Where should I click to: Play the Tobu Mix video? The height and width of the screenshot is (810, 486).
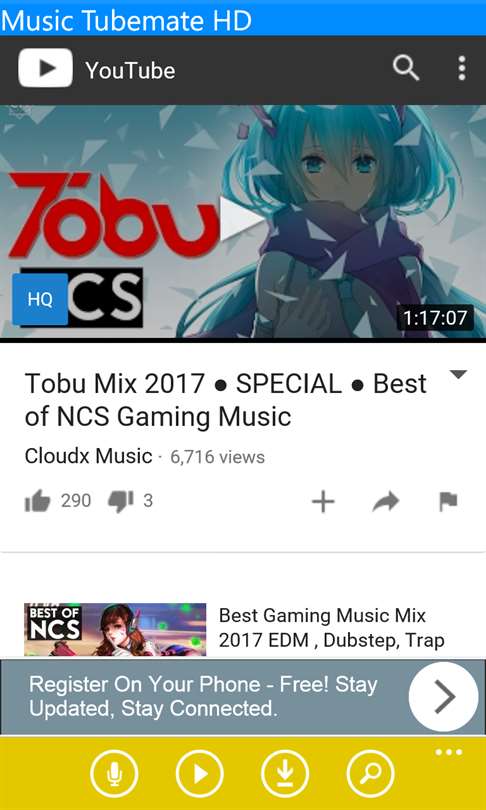241,219
